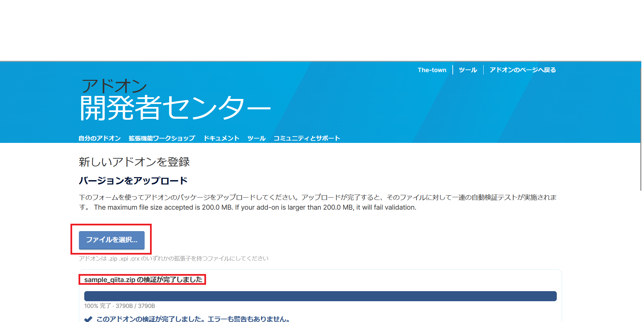Click the このアドオンの検証が完了しました message
This screenshot has height=322, width=644.
click(192, 319)
